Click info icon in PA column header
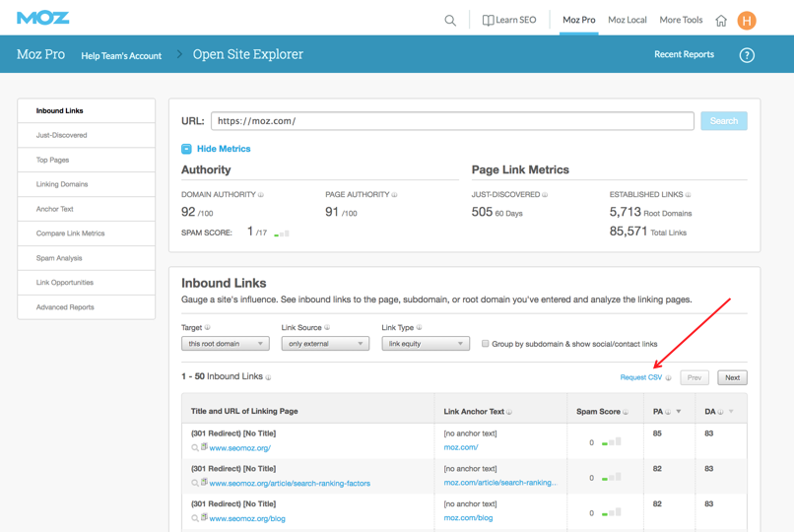 (668, 412)
